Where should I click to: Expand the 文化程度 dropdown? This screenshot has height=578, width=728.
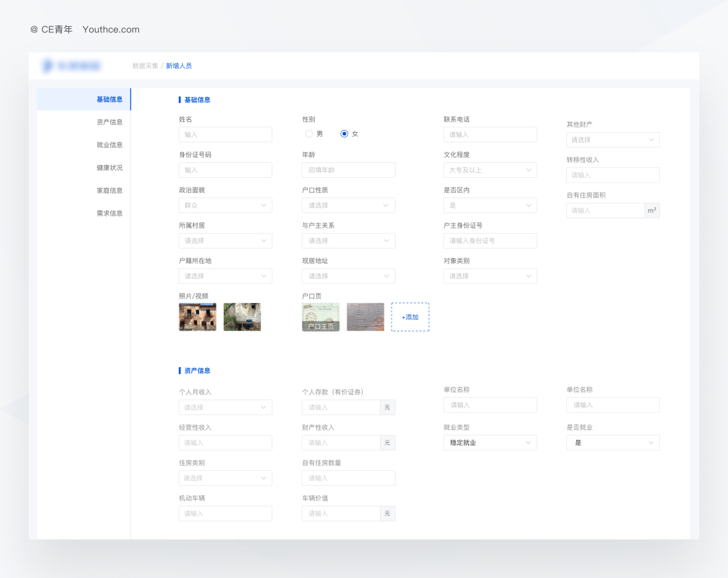click(x=490, y=170)
